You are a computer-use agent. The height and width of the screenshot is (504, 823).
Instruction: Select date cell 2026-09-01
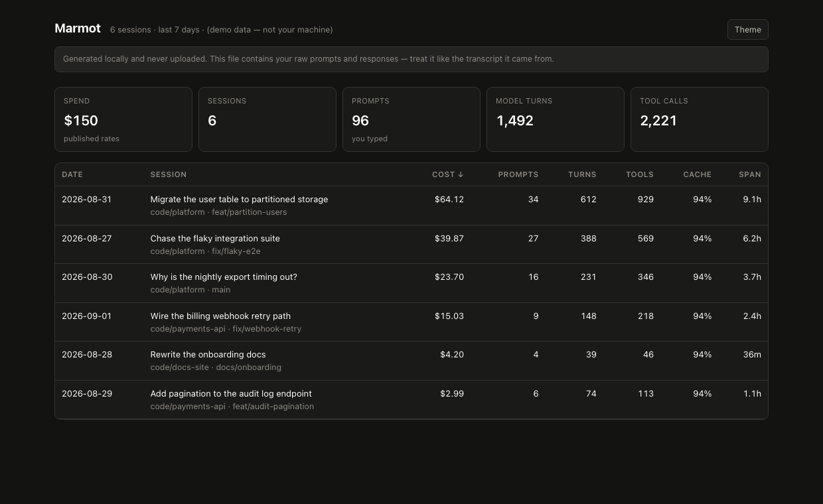(87, 316)
